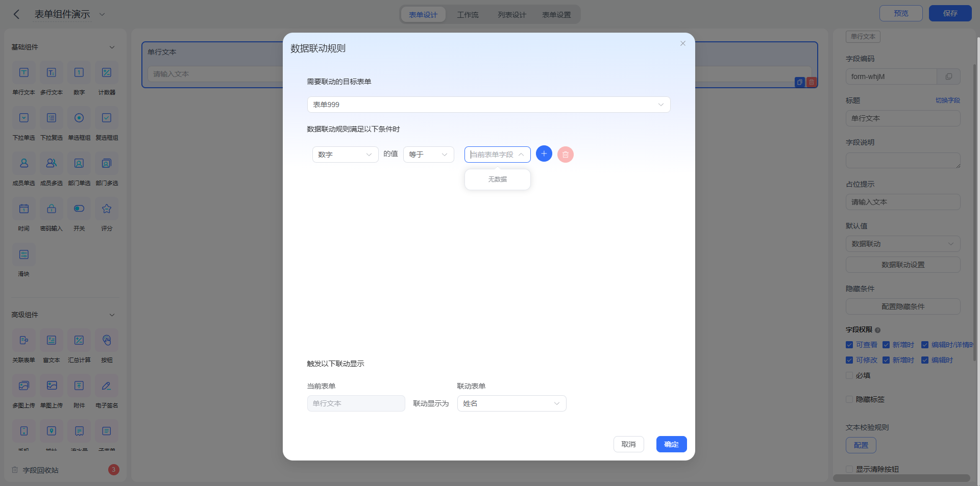The width and height of the screenshot is (980, 486).
Task: Open 数据联动设置 button
Action: pos(903,265)
